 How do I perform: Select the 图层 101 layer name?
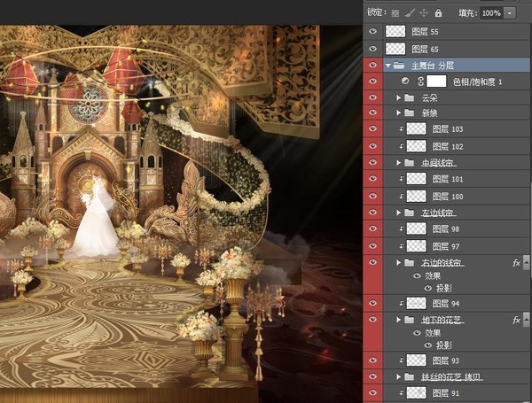[448, 179]
